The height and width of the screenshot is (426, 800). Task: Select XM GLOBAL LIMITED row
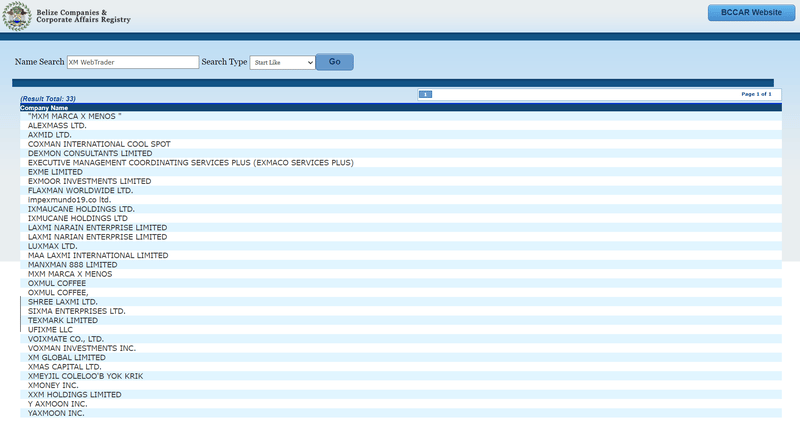[401, 357]
